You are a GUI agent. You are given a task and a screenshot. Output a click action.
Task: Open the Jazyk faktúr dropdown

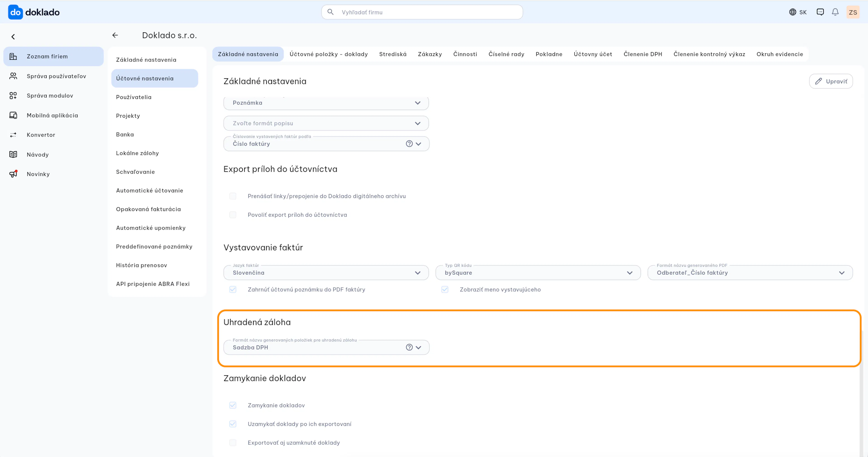[x=326, y=273]
